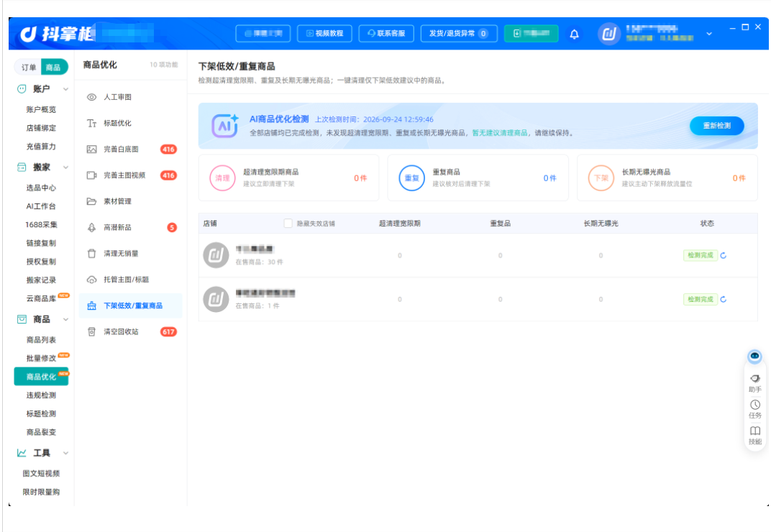Refresh detection status for first store row

pyautogui.click(x=724, y=255)
